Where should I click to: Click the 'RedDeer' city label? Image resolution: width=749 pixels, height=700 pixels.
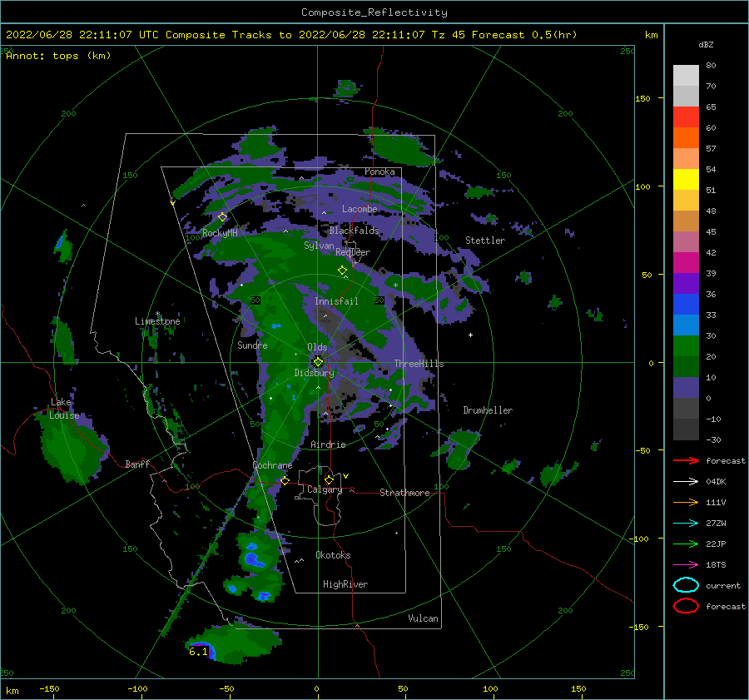click(x=353, y=252)
